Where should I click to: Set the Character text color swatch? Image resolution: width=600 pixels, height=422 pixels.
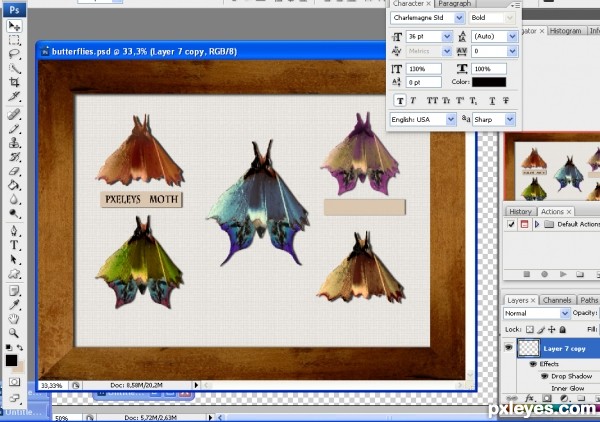coord(489,82)
